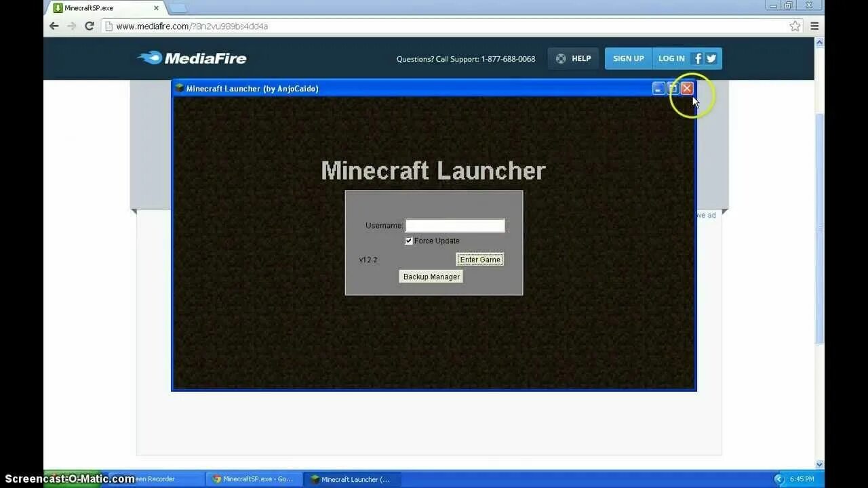The image size is (868, 488).
Task: Click the Minecraft Launcher title bar icon
Action: pos(180,88)
